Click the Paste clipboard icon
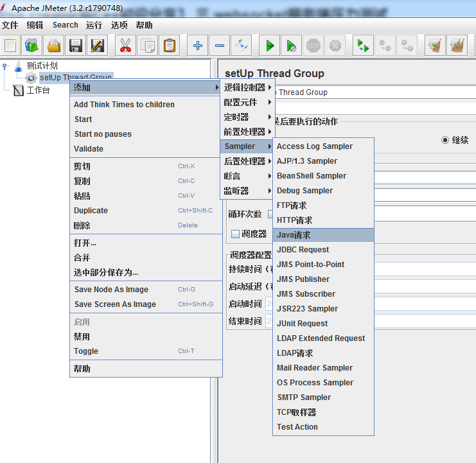Image resolution: width=476 pixels, height=463 pixels. click(x=170, y=46)
